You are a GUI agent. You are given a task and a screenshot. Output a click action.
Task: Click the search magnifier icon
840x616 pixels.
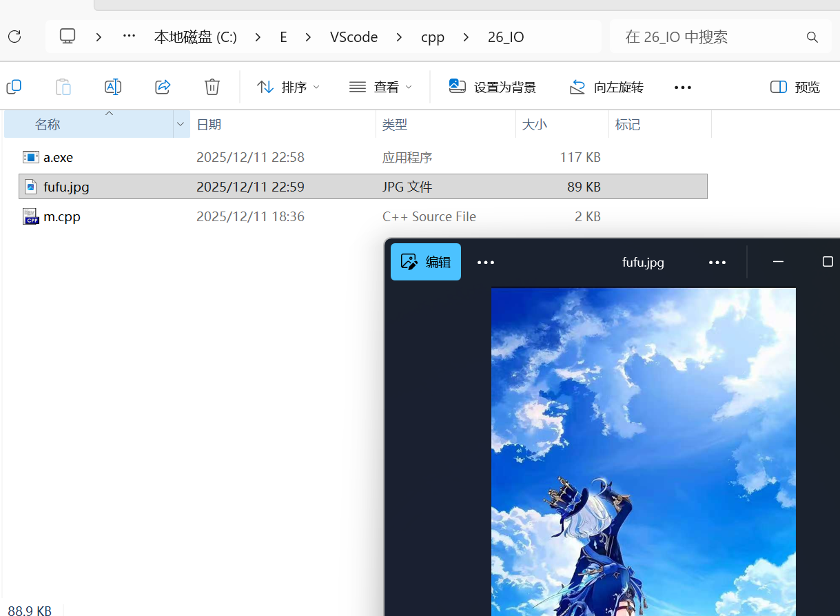[x=812, y=37]
